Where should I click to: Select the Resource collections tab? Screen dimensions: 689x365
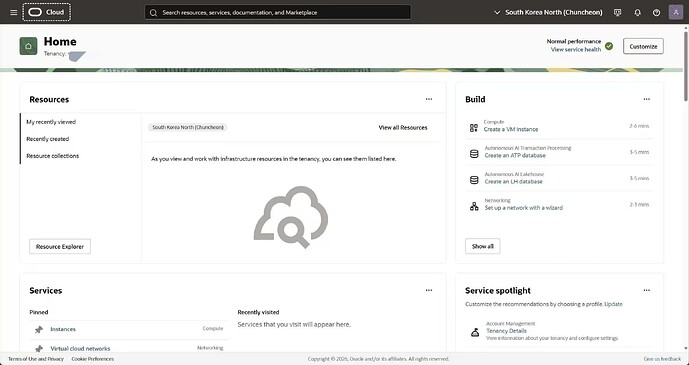53,156
